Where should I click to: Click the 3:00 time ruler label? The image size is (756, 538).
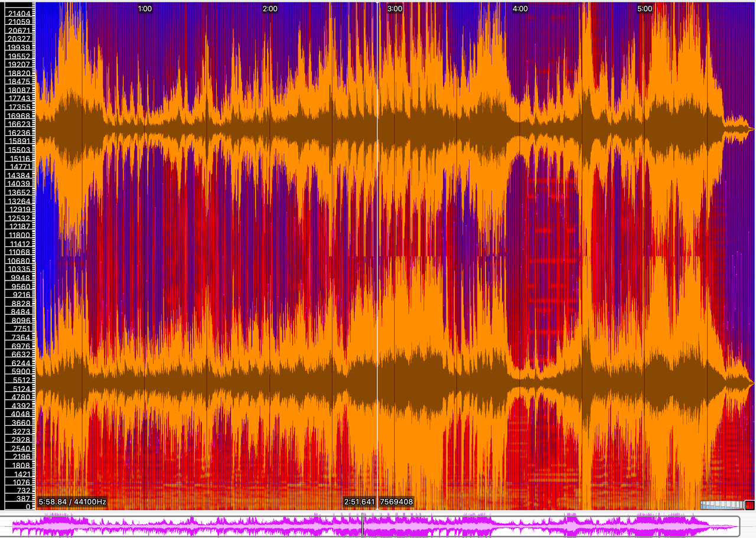coord(395,9)
